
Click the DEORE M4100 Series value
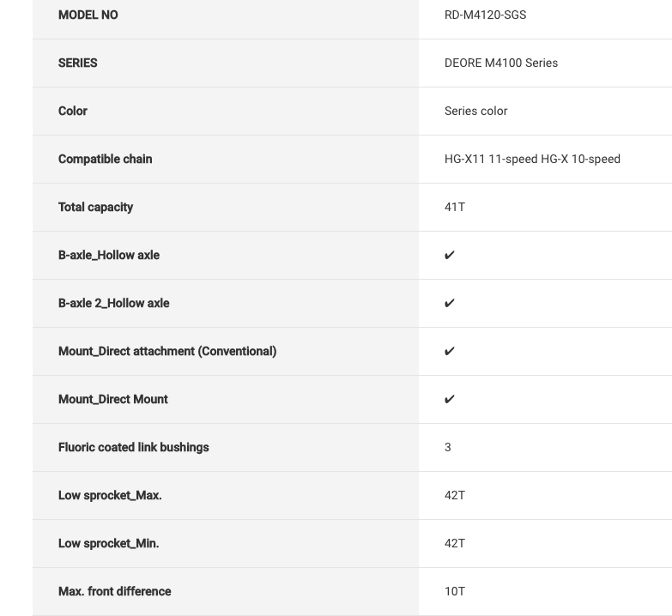click(x=501, y=63)
